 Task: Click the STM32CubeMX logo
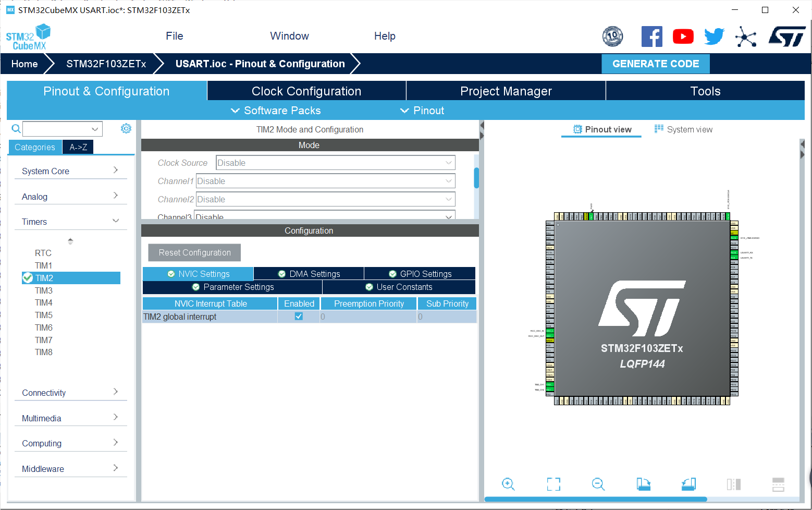(29, 37)
